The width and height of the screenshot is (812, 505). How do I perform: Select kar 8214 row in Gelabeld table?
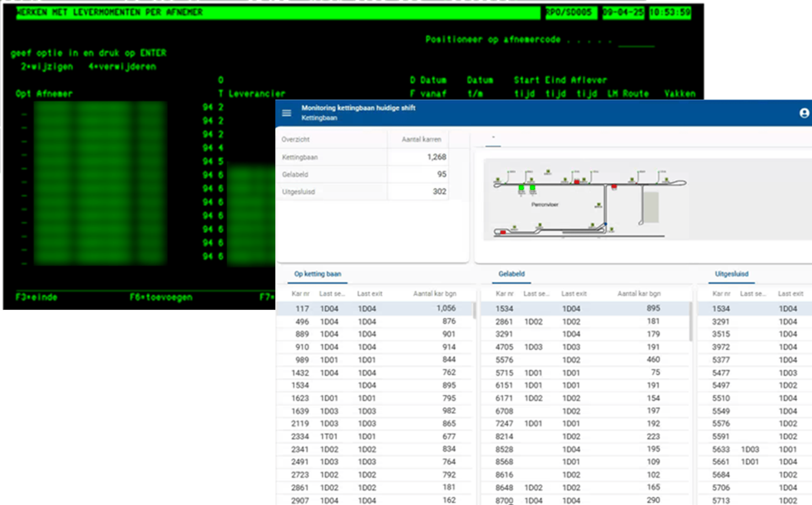585,436
